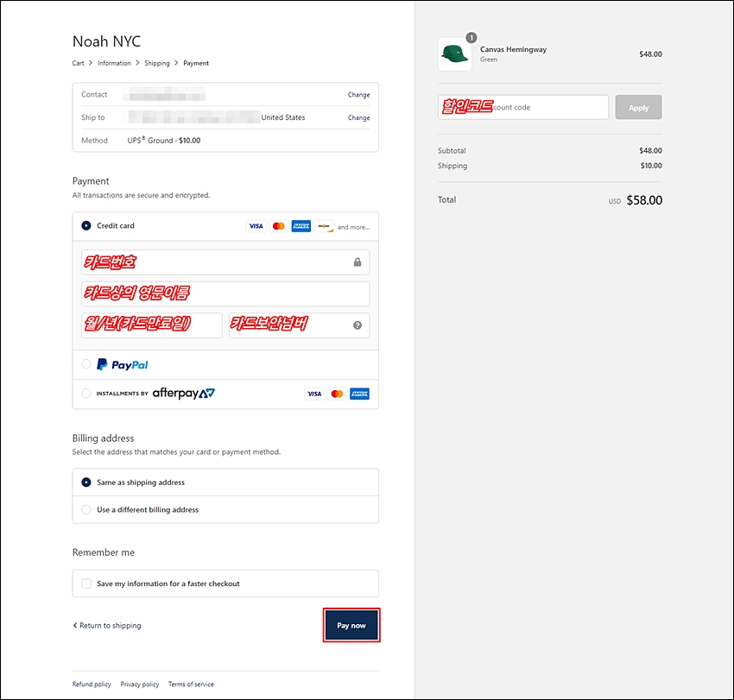Select the PayPal radio button

click(86, 364)
